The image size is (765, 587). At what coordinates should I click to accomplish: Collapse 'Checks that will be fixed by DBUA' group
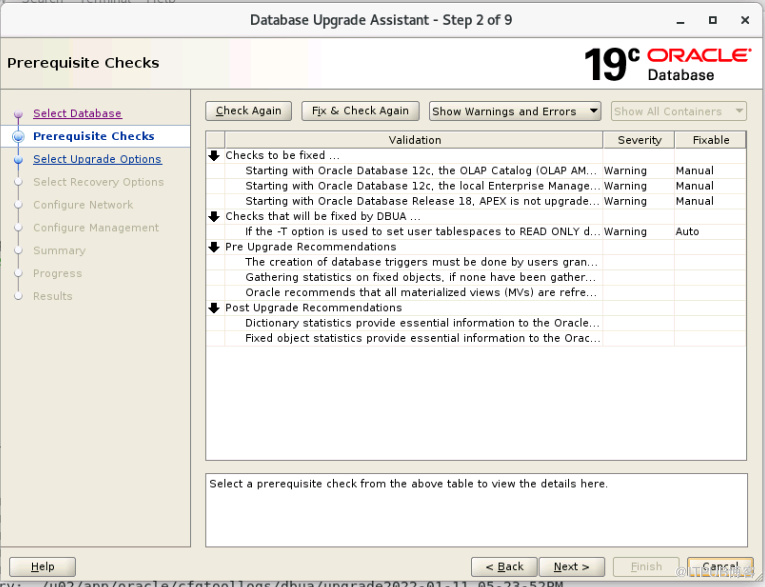coord(214,217)
